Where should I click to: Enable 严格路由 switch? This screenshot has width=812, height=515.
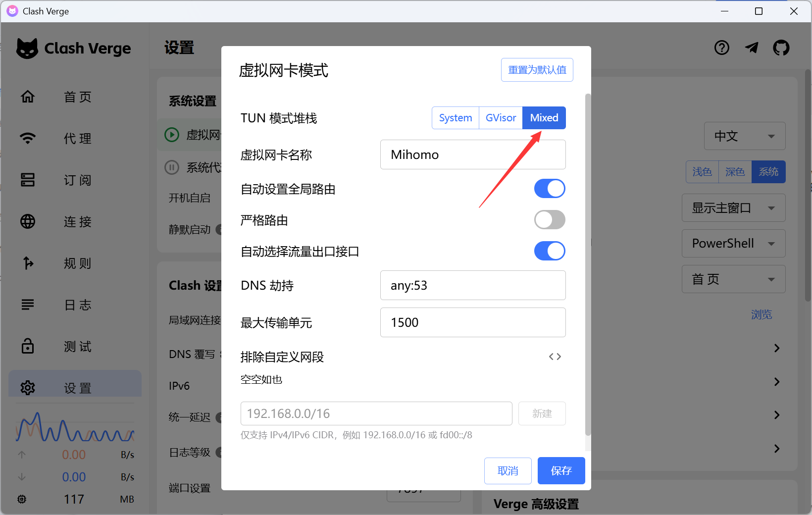tap(550, 220)
